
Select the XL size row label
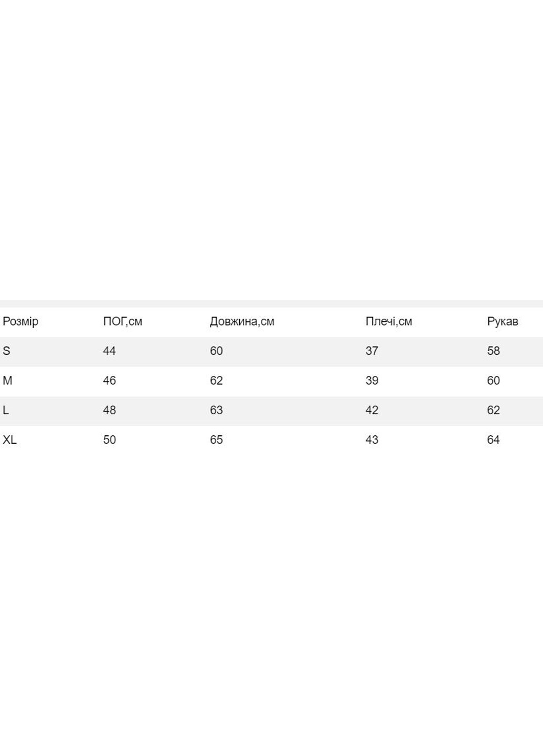coord(9,440)
